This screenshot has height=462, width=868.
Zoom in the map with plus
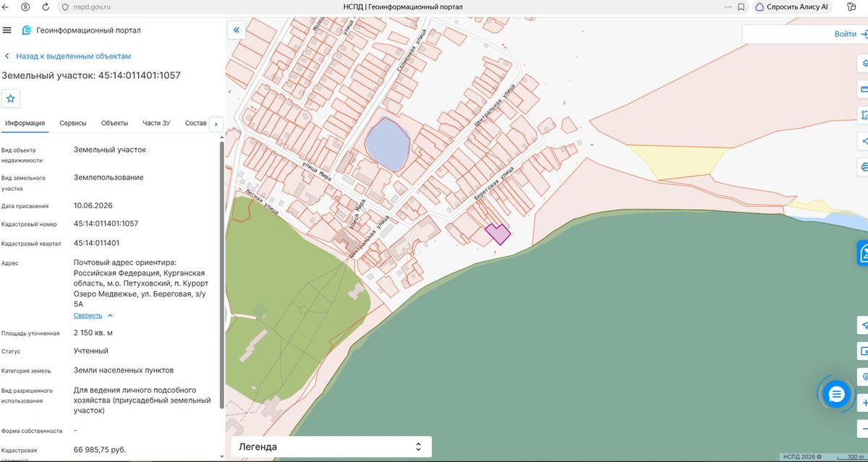click(864, 403)
